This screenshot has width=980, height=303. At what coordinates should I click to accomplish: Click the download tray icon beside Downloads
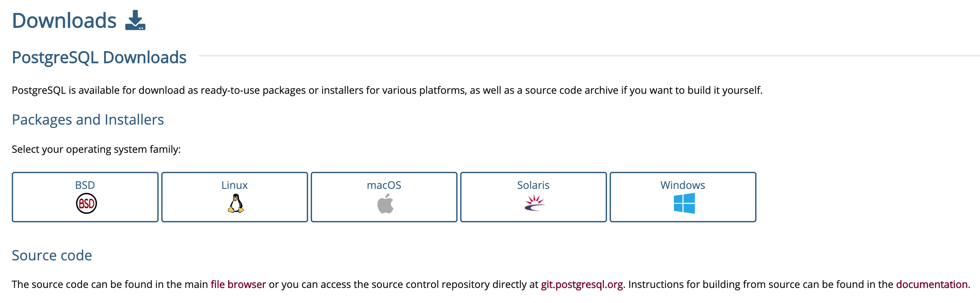(x=135, y=21)
